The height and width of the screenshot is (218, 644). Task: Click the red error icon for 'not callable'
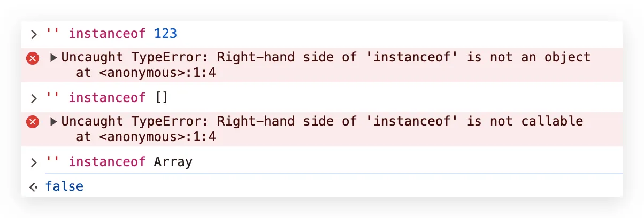coord(33,122)
